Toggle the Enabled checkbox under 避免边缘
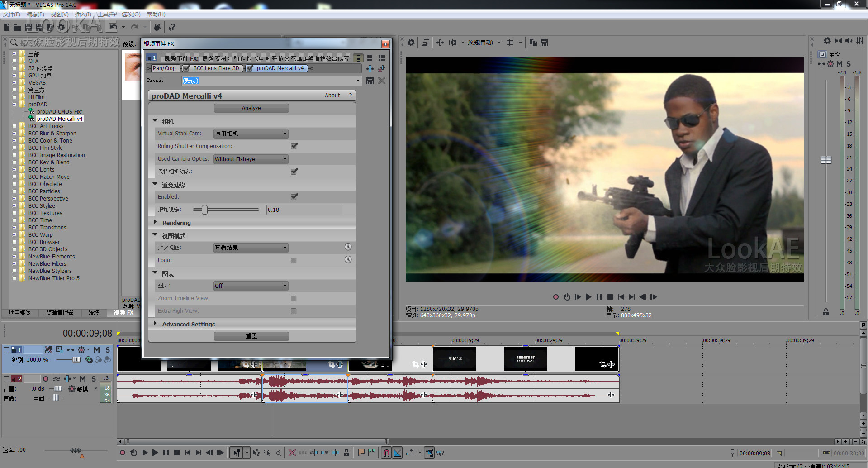 pos(294,197)
